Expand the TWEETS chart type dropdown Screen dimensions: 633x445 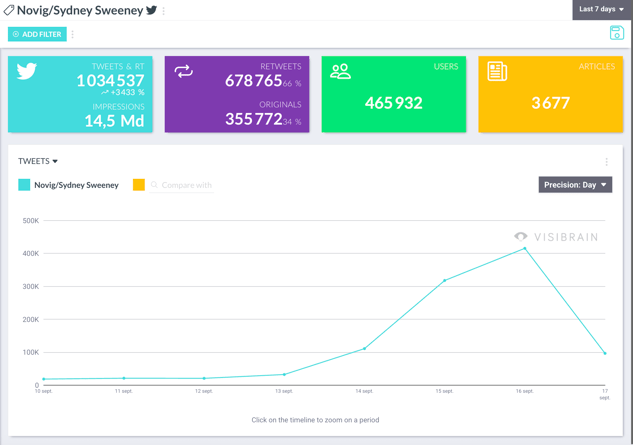(x=38, y=161)
